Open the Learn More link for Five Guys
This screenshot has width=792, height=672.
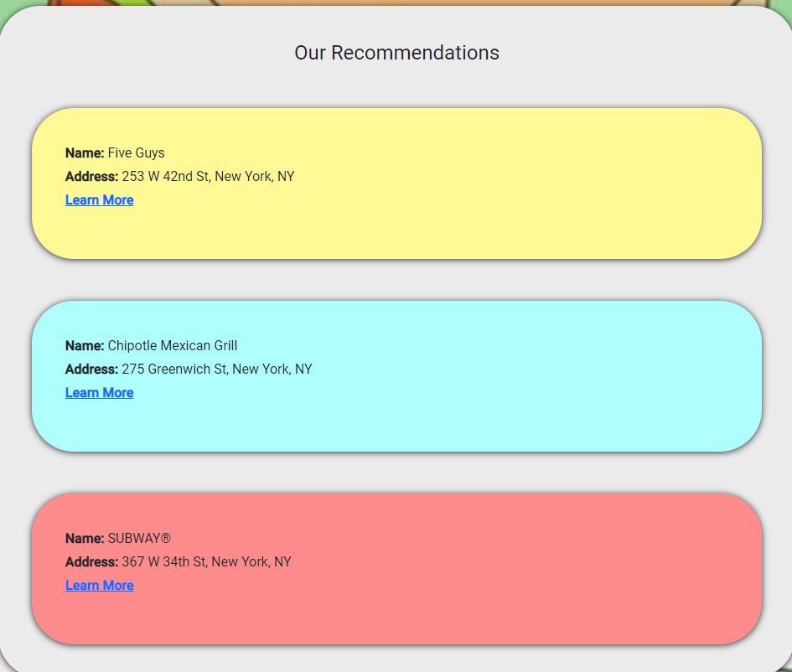point(99,200)
